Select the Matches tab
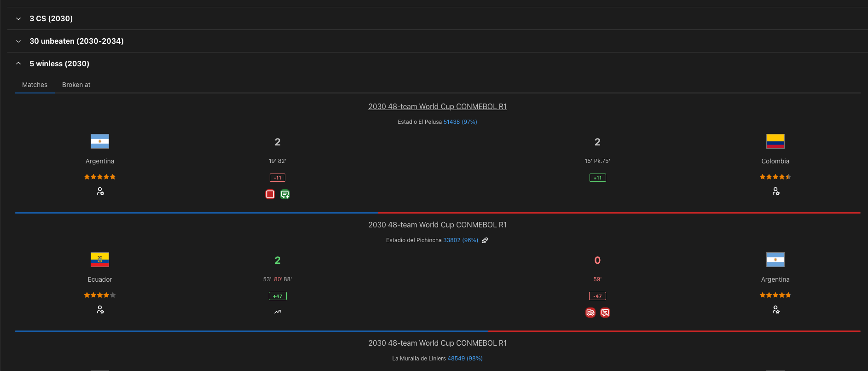 click(x=35, y=85)
